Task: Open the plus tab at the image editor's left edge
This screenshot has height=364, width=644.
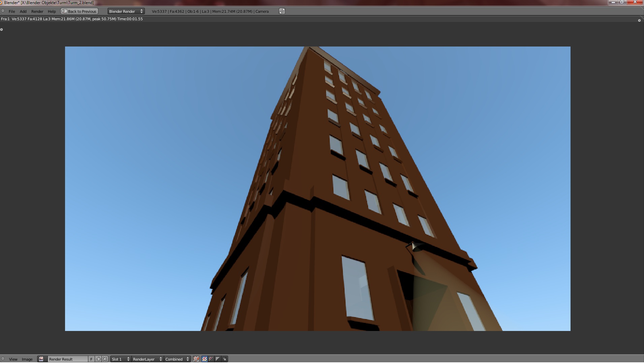Action: (2, 30)
